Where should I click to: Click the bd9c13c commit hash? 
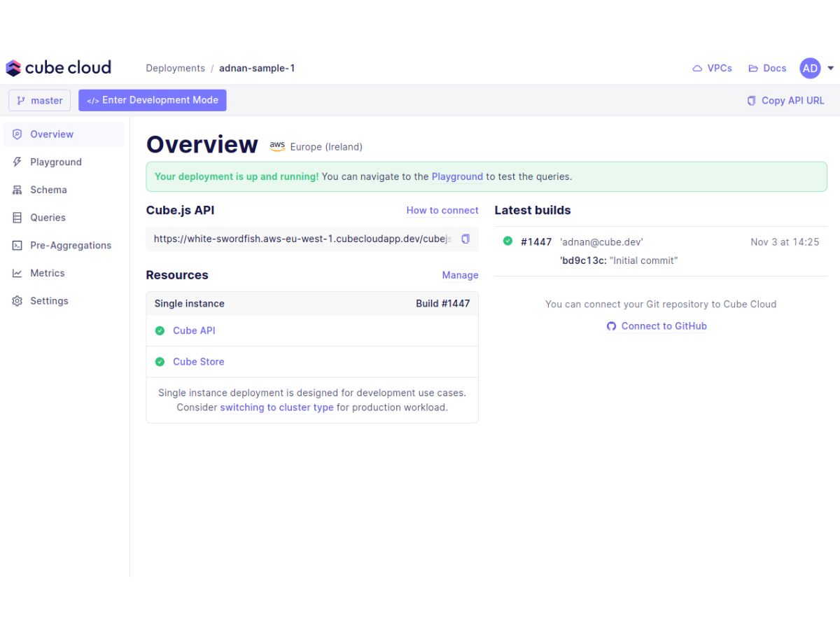(x=583, y=260)
